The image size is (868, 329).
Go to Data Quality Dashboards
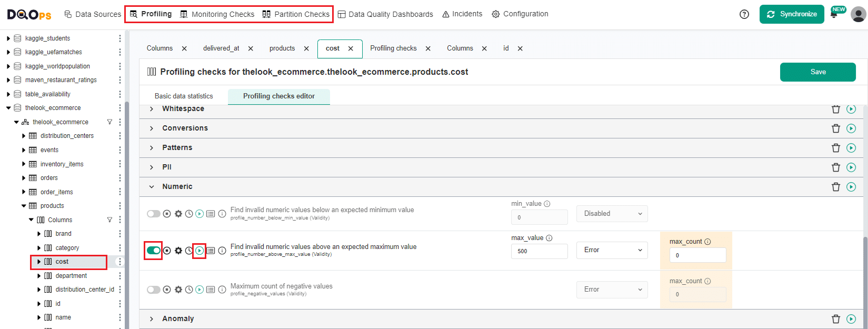tap(385, 14)
